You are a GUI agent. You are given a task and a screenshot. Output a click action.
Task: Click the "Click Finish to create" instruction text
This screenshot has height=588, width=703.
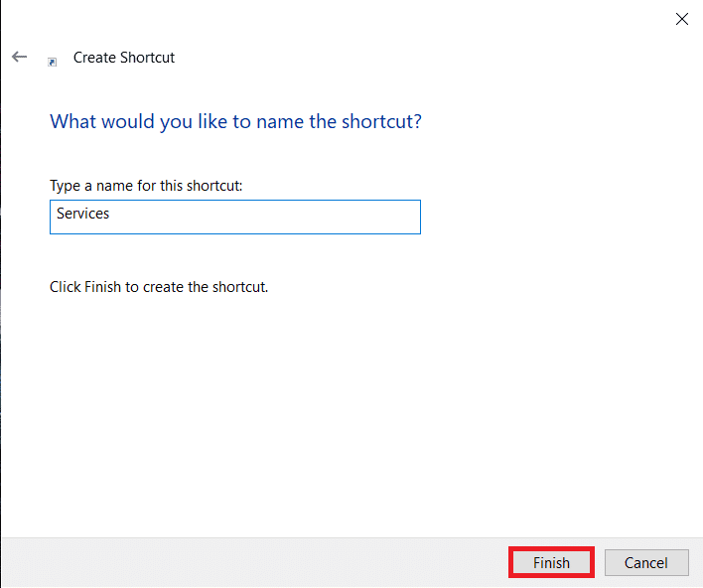point(159,287)
